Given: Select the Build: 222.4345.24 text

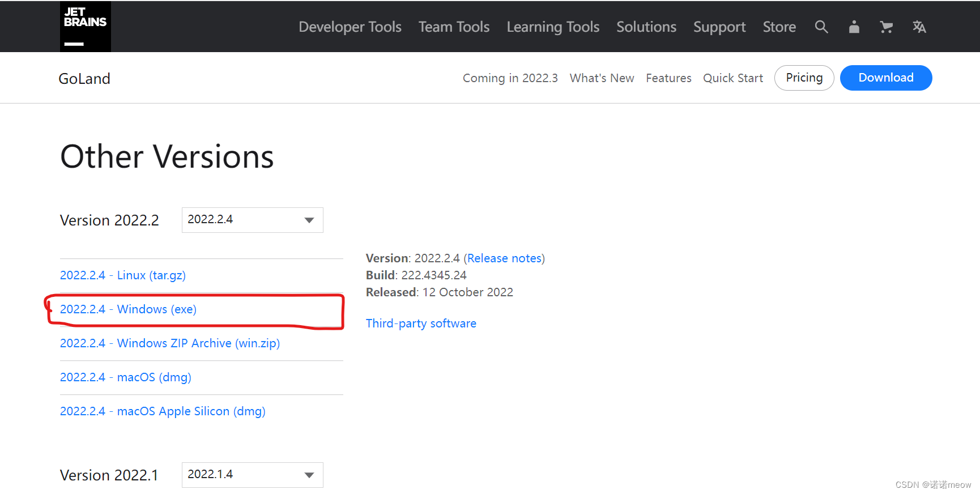Looking at the screenshot, I should point(416,275).
